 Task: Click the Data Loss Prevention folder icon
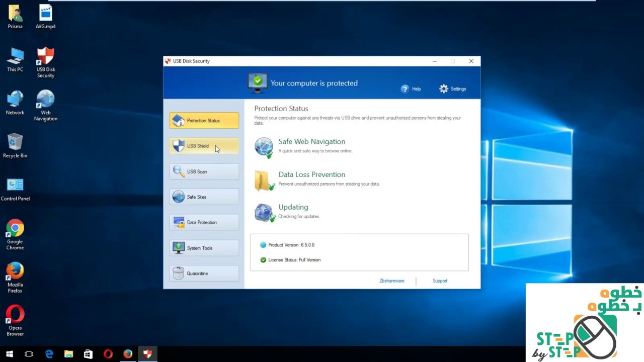[x=264, y=180]
